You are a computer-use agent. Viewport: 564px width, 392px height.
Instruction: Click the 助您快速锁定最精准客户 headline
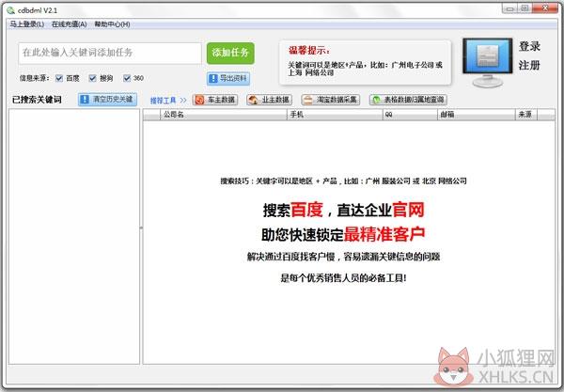pyautogui.click(x=343, y=234)
